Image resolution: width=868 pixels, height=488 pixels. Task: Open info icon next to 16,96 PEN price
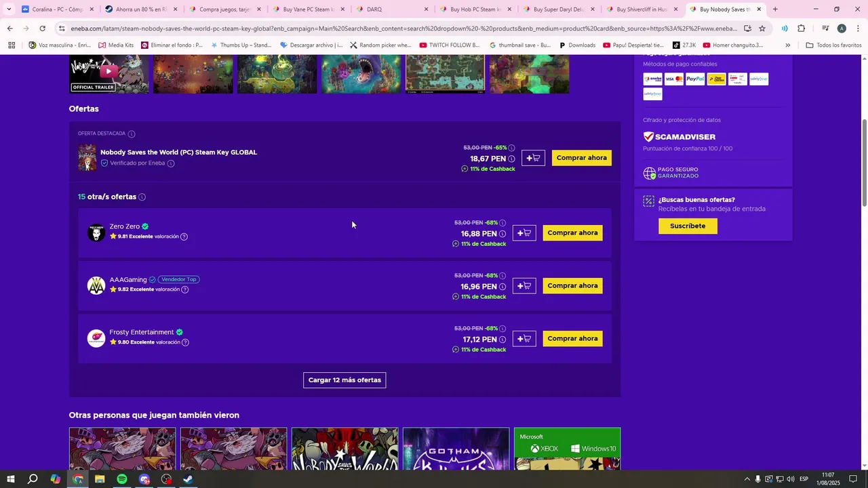pos(502,287)
